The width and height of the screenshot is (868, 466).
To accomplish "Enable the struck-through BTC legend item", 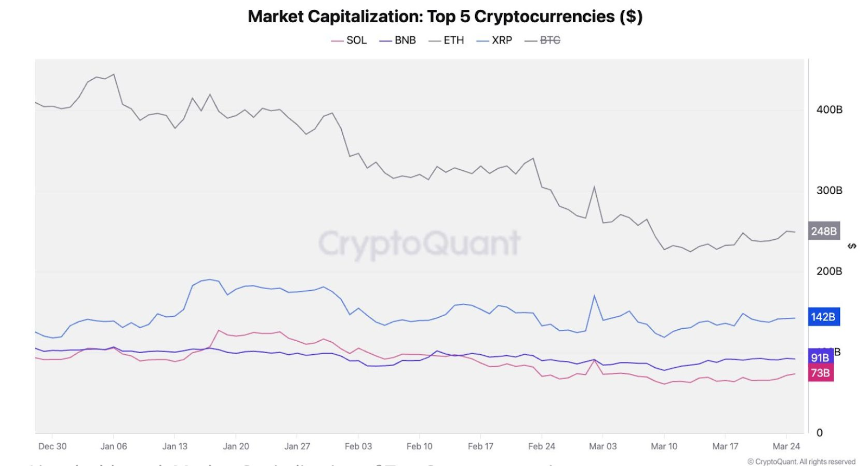I will coord(543,40).
